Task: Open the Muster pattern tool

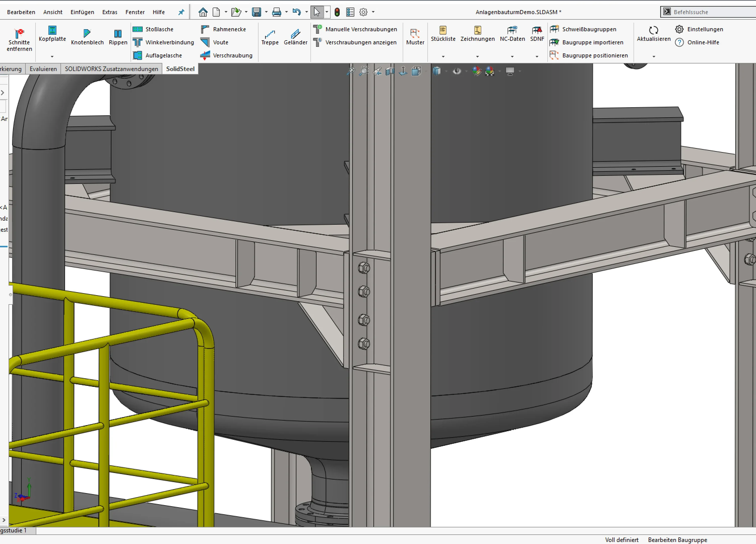Action: pyautogui.click(x=415, y=37)
